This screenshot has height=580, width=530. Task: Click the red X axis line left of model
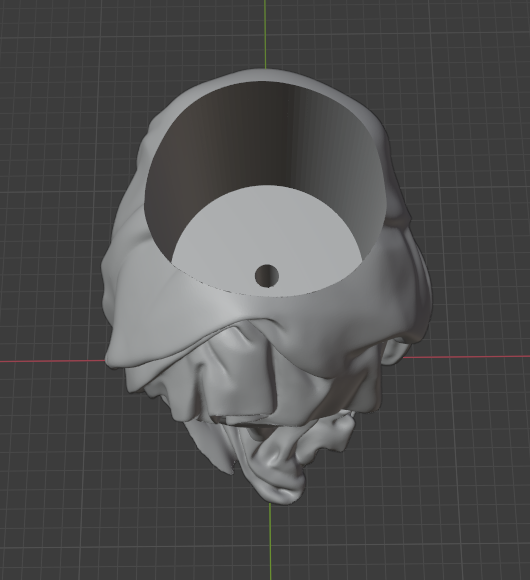(53, 360)
